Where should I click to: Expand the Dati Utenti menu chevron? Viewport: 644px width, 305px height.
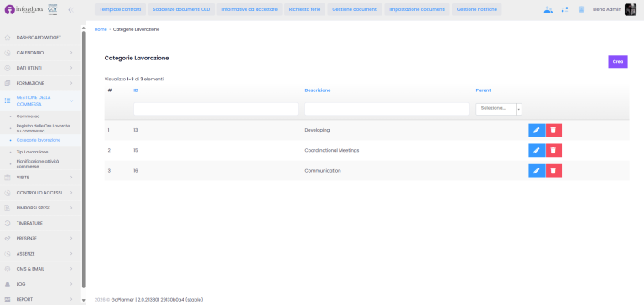tap(71, 68)
